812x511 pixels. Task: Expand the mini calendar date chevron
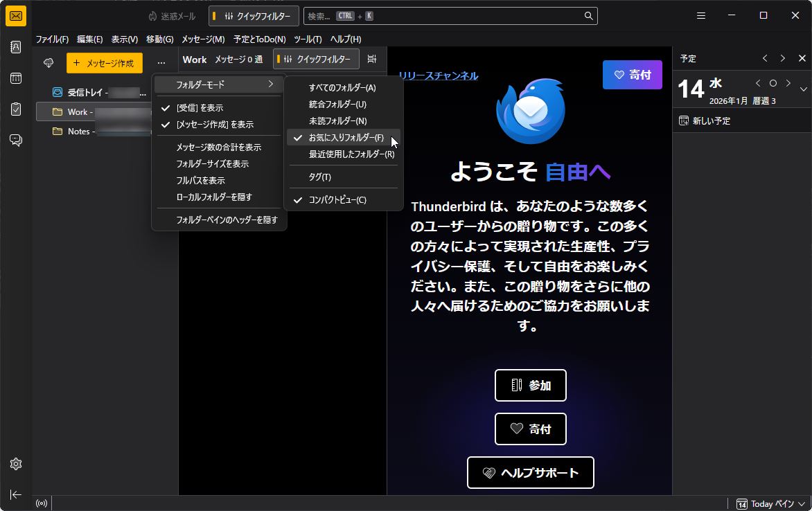tap(804, 89)
